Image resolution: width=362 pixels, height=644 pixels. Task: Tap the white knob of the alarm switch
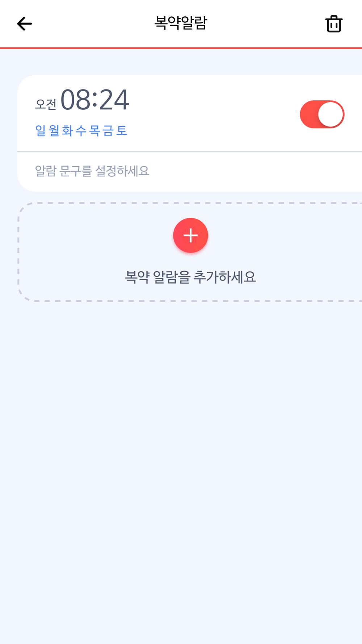pos(331,114)
